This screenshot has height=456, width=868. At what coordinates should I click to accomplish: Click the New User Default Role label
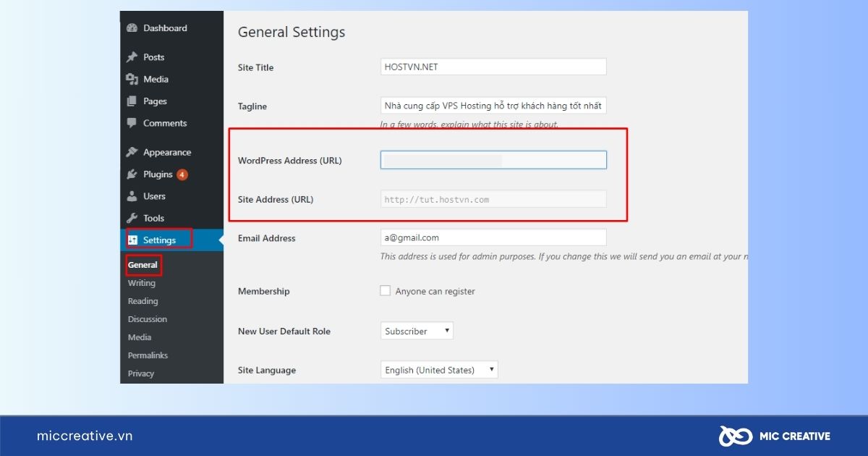tap(284, 331)
